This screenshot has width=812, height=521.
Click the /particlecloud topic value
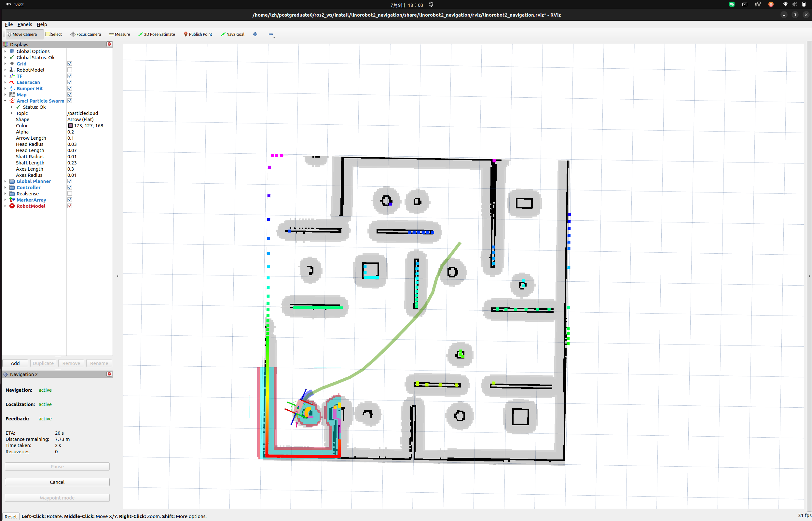(83, 113)
